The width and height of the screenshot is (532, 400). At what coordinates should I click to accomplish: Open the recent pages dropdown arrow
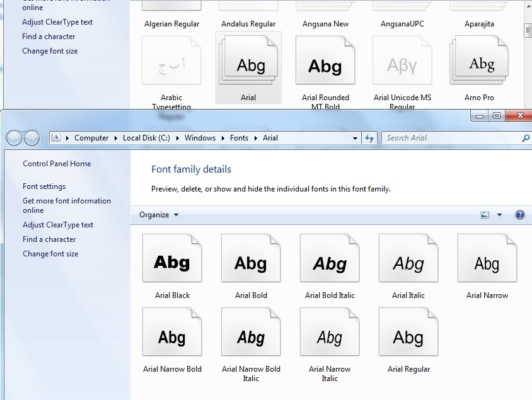[x=44, y=139]
